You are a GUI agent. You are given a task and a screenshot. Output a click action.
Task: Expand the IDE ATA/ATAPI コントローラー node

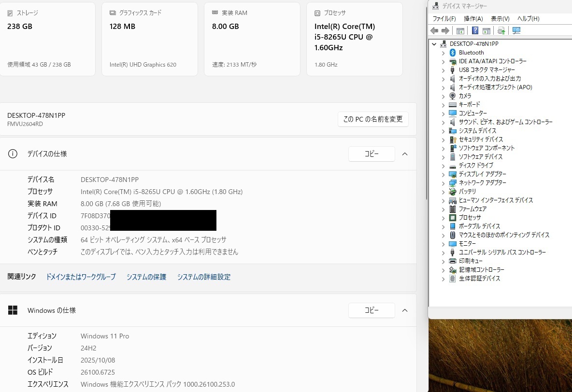pyautogui.click(x=443, y=61)
